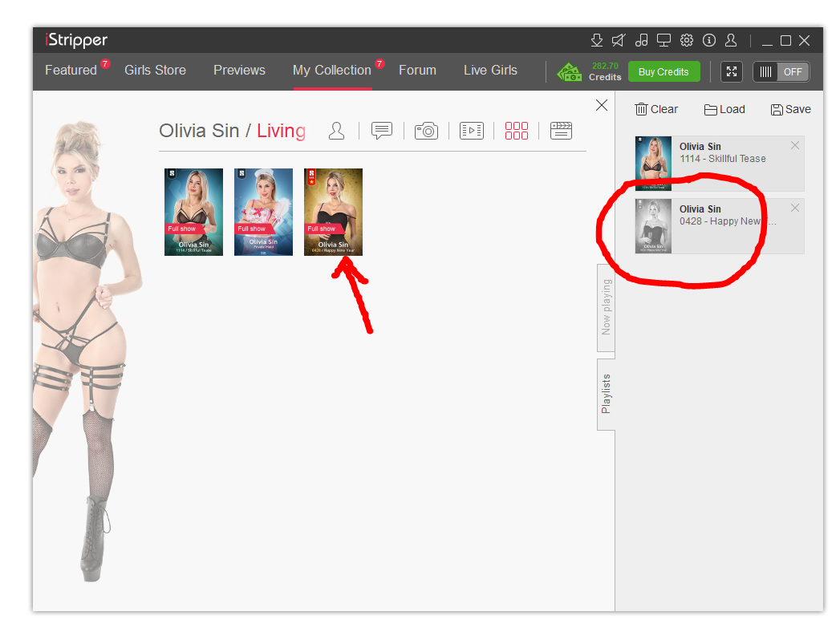Switch to the Girls Store tab

click(x=155, y=71)
